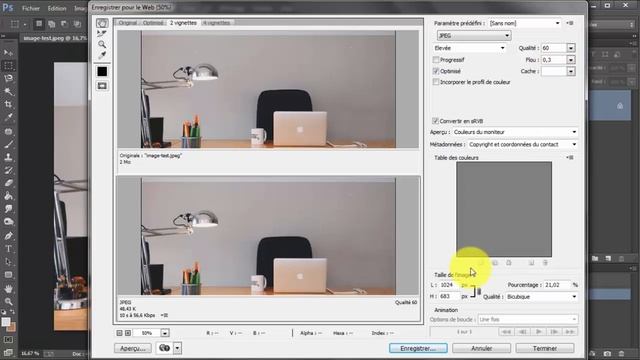640x360 pixels.
Task: Switch to the 2 vignettes tab
Action: tap(183, 23)
